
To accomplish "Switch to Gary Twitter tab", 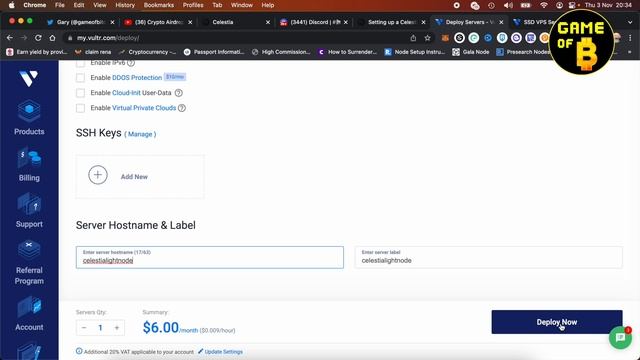I will [80, 22].
